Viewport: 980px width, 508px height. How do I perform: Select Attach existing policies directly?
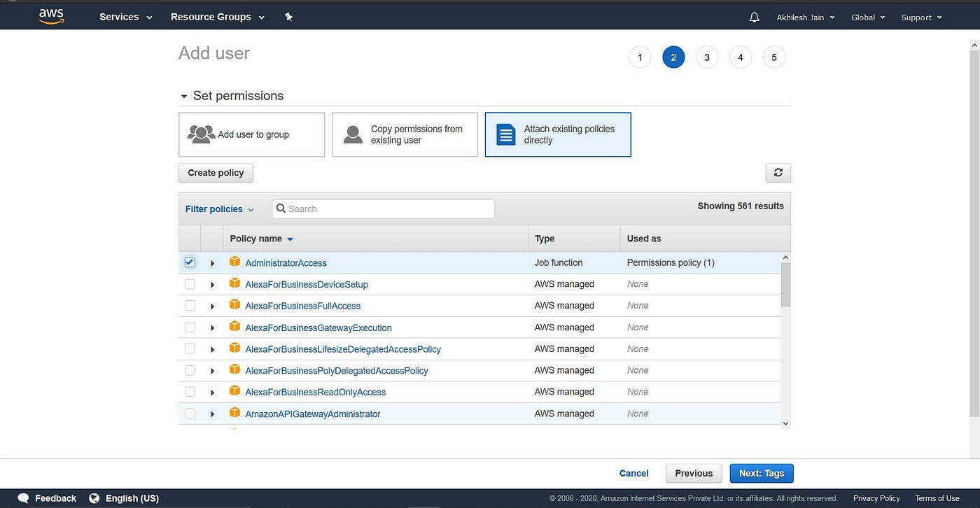558,134
